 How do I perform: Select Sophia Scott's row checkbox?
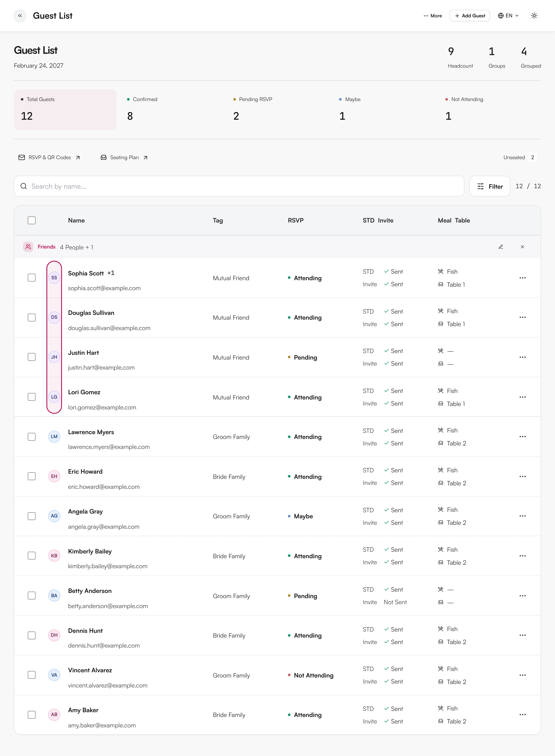[x=32, y=278]
